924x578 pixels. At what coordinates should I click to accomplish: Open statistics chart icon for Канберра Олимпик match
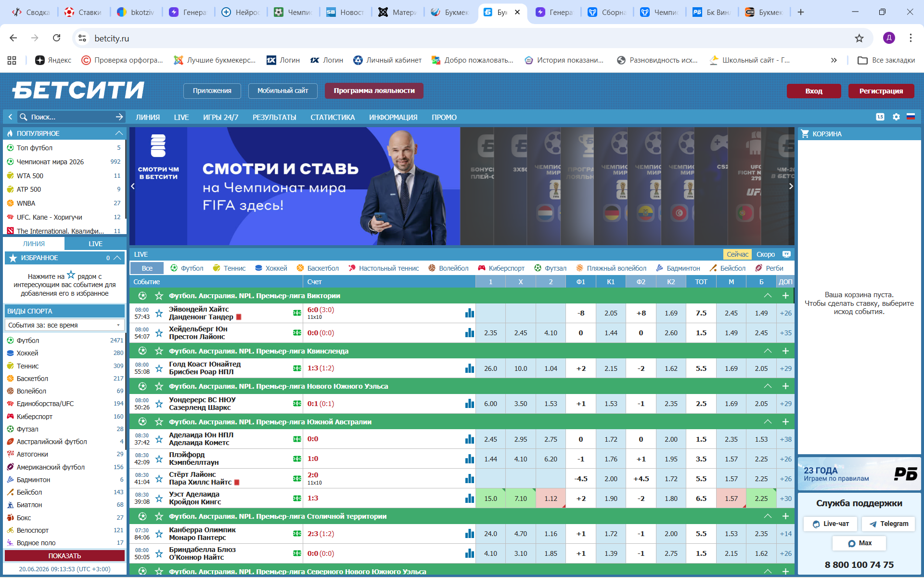point(470,534)
